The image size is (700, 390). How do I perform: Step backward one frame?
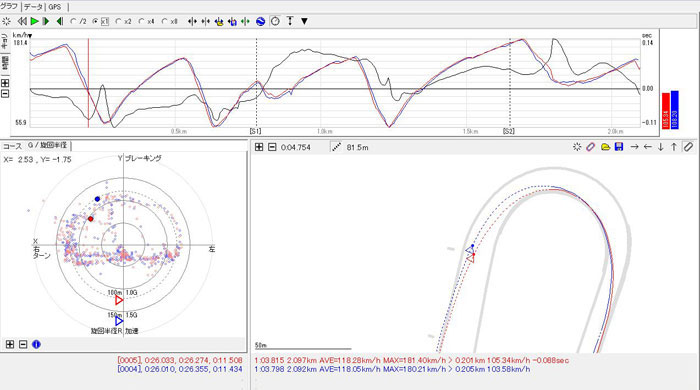59,21
